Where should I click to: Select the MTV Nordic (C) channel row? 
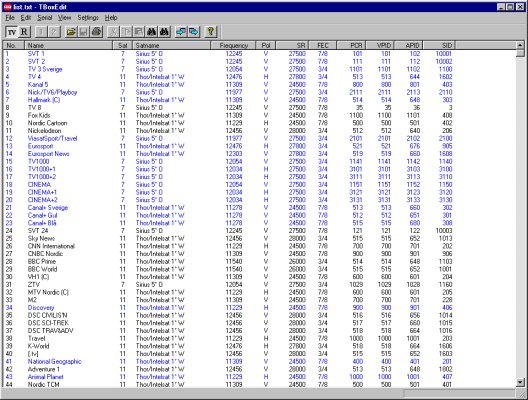(x=229, y=292)
